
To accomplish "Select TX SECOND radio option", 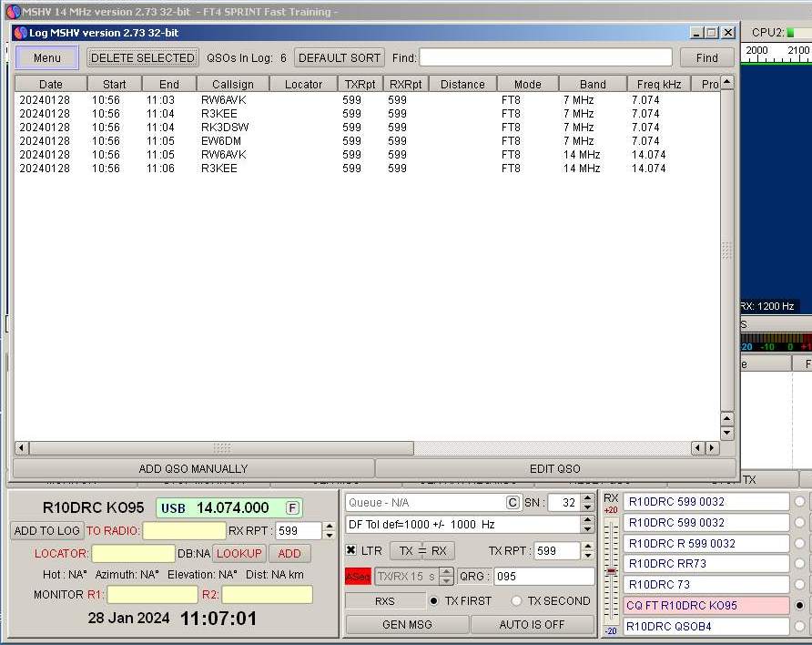I will click(516, 601).
